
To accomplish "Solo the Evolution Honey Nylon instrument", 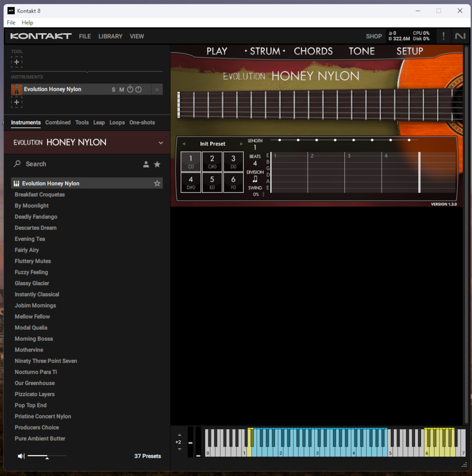I will pyautogui.click(x=114, y=90).
